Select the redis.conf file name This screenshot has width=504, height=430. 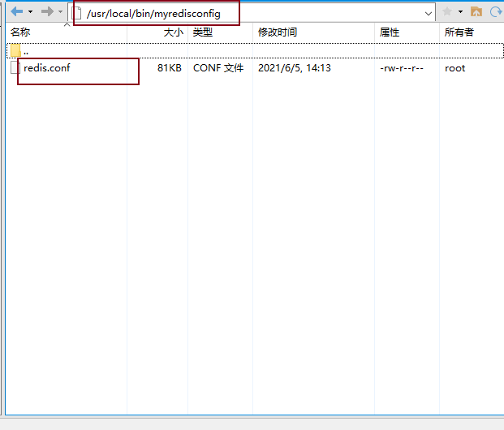pos(47,68)
